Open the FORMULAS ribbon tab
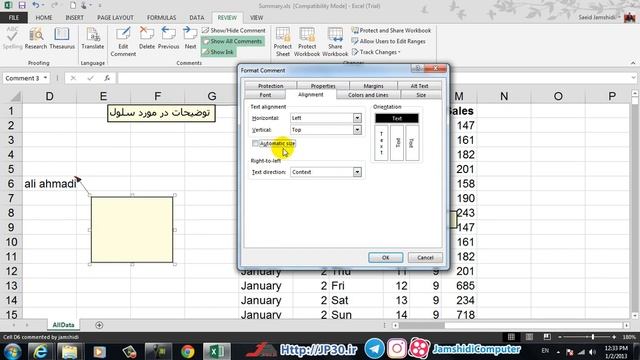Screen dimensions: 640x360 click(x=162, y=18)
